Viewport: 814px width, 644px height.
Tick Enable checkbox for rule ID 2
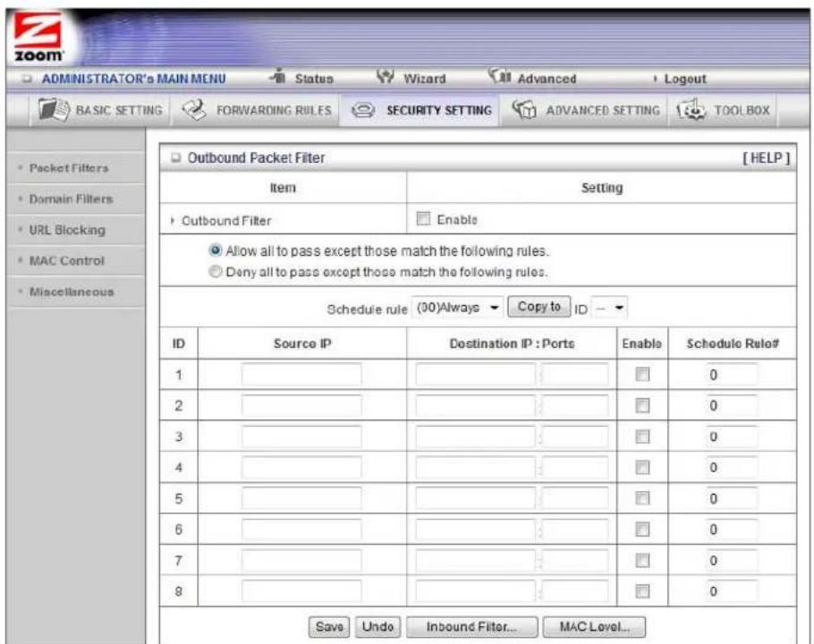642,405
